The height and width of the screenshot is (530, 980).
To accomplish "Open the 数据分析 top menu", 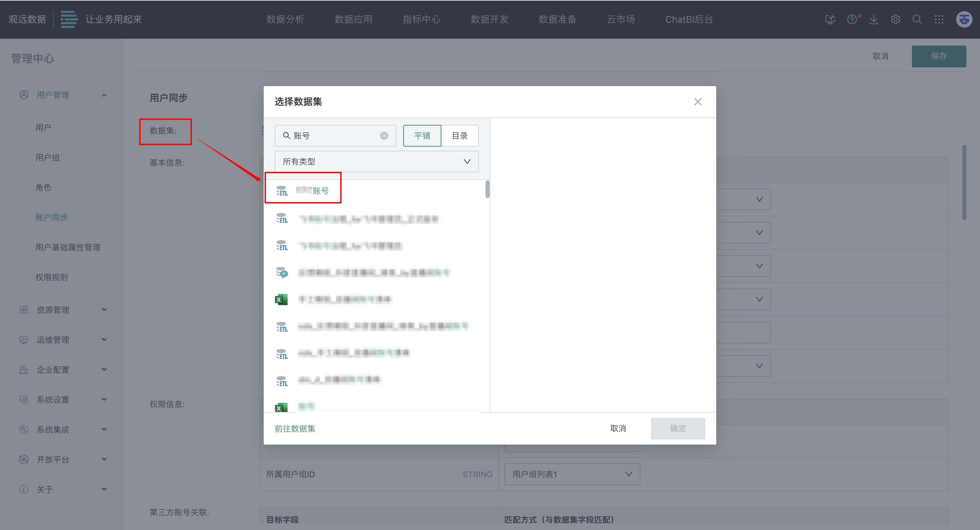I will tap(285, 19).
